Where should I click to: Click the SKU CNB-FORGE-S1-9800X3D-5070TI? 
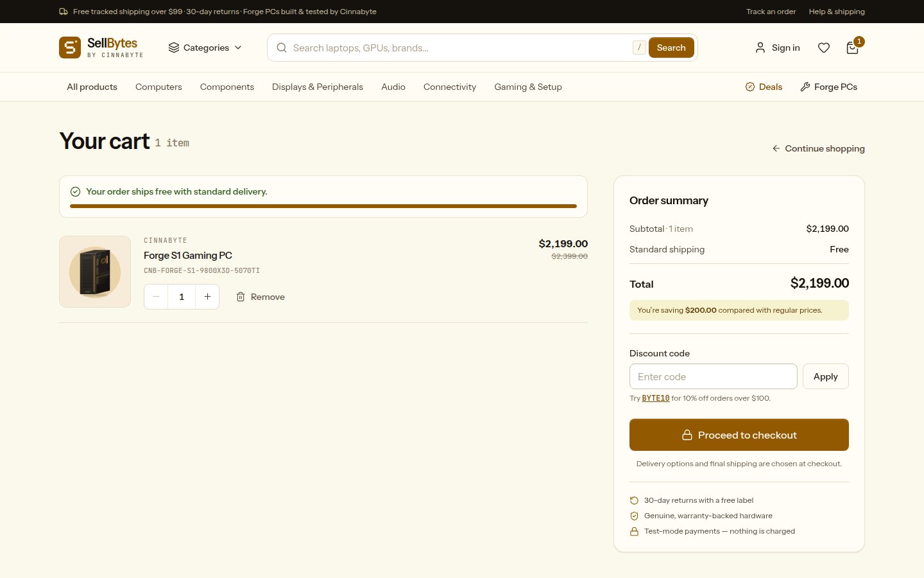[x=201, y=271]
